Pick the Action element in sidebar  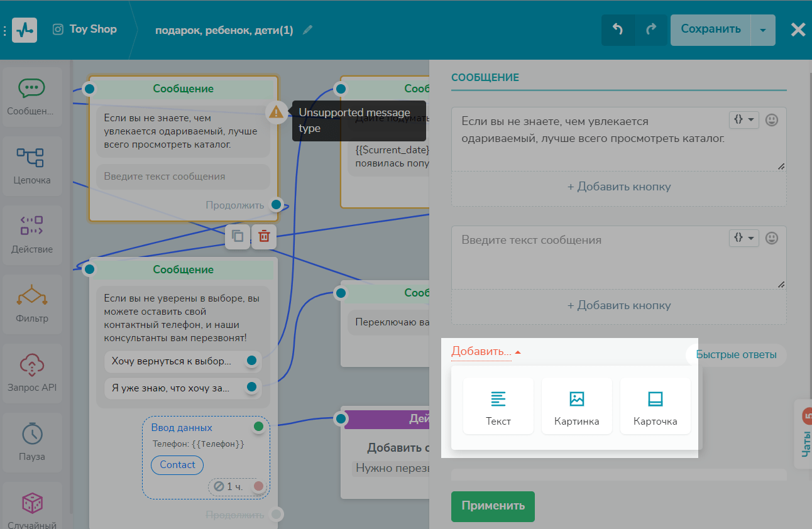(x=32, y=234)
